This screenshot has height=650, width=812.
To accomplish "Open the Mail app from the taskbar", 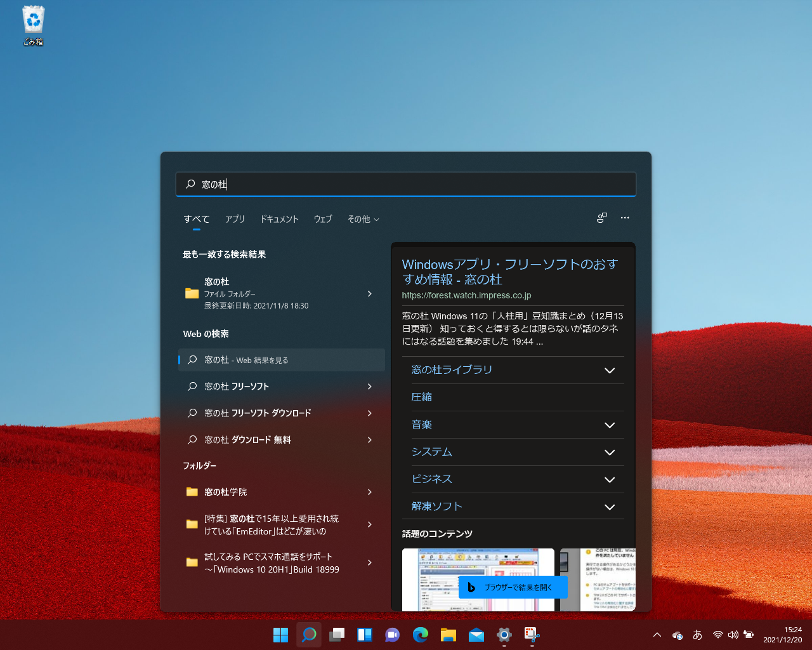I will [x=476, y=634].
